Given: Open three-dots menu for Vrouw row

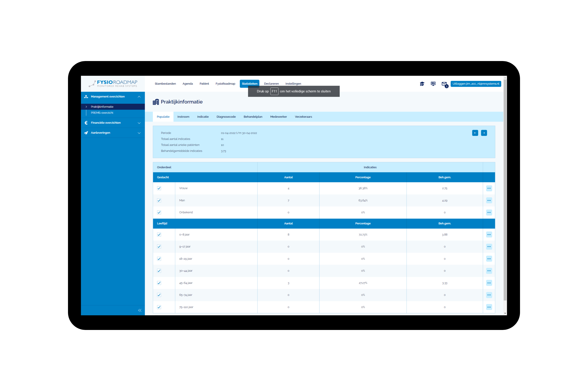Looking at the screenshot, I should [489, 188].
